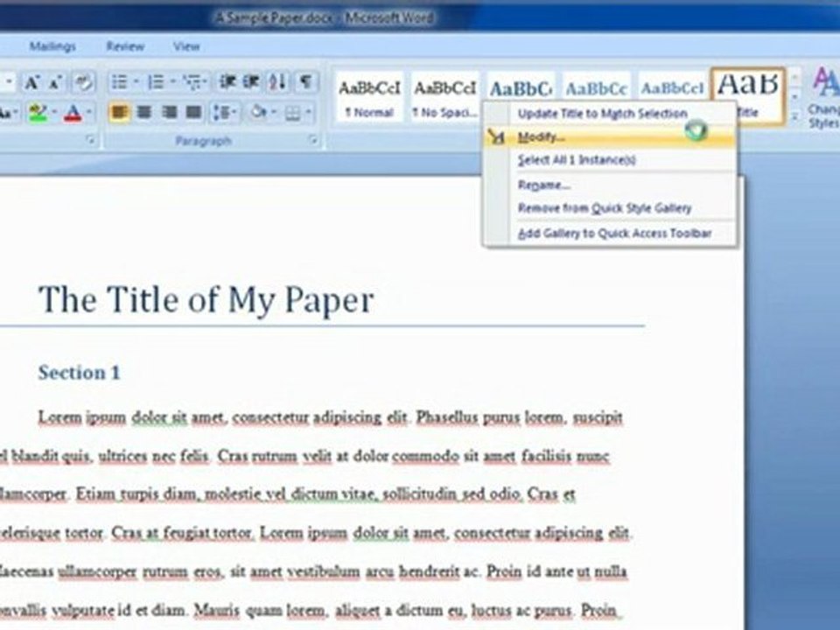Apply the Normal style
840x630 pixels.
(369, 97)
